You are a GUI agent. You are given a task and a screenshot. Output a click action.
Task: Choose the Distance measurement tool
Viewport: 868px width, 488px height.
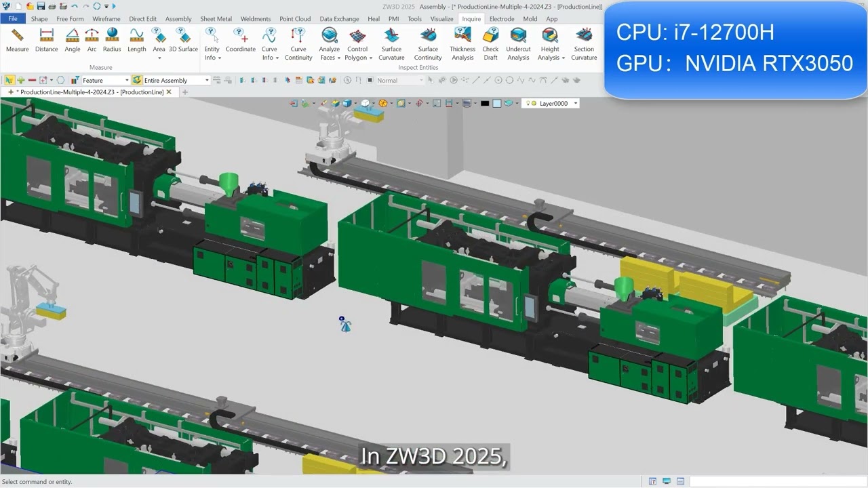[x=46, y=40]
